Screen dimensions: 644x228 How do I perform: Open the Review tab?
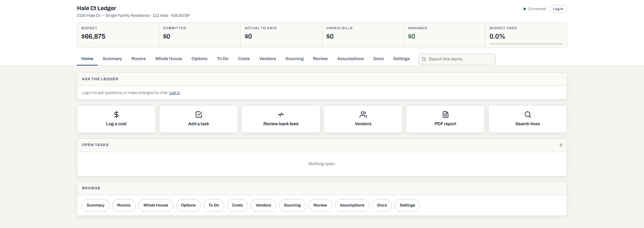click(320, 59)
